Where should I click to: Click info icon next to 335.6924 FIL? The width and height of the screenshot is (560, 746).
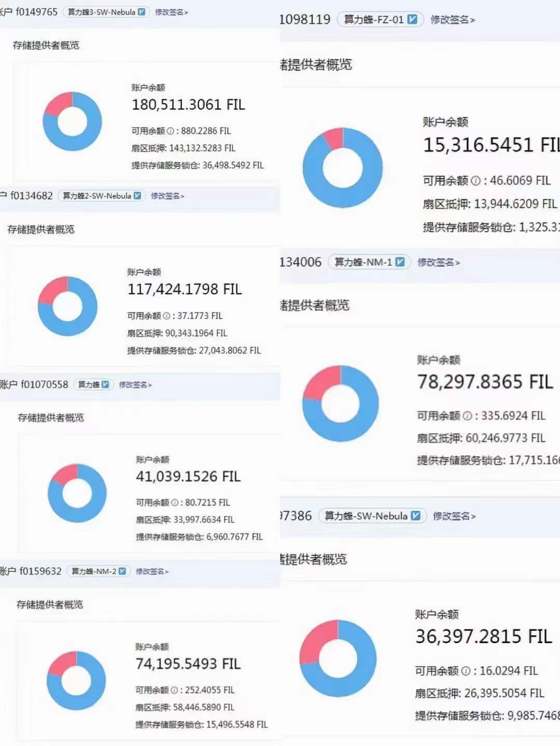click(x=467, y=416)
